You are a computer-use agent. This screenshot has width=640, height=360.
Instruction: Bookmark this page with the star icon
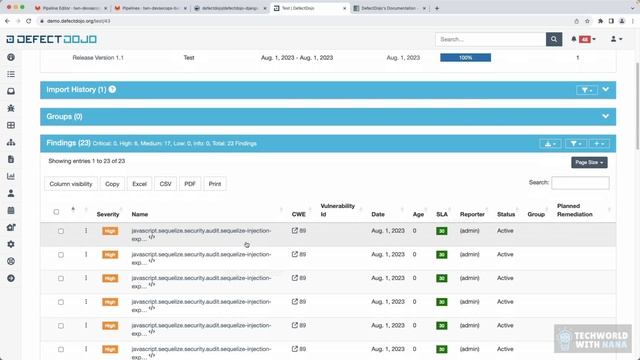point(587,21)
